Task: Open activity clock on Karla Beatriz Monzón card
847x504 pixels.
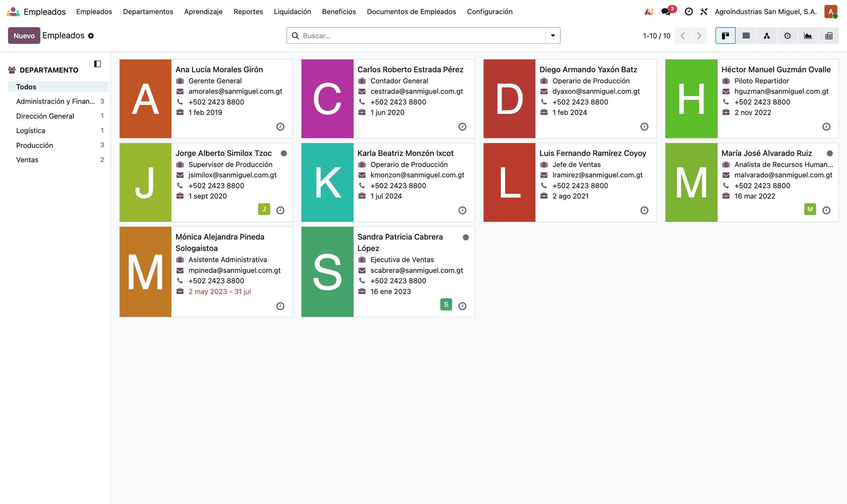Action: point(462,210)
